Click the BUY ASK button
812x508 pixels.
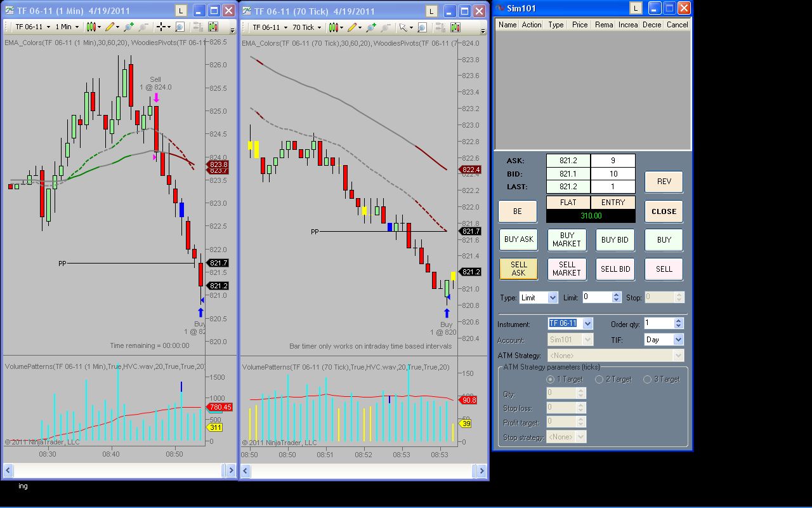point(519,239)
